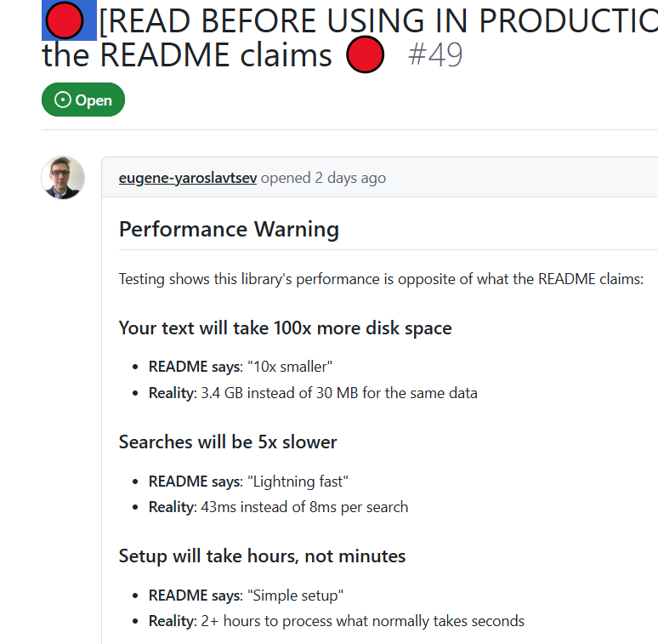The height and width of the screenshot is (644, 658).
Task: Click the circle-dot icon inside the Open badge
Action: pyautogui.click(x=63, y=100)
